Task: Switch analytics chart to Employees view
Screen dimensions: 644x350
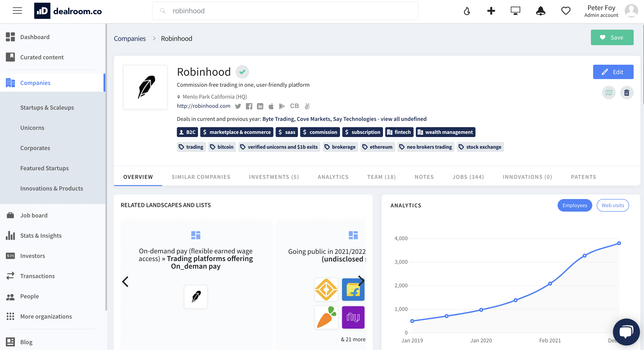Action: coord(574,205)
